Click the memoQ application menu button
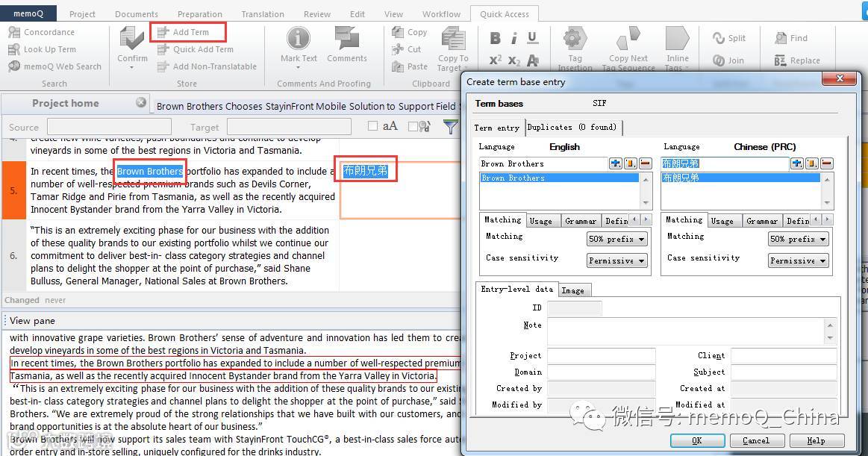The height and width of the screenshot is (456, 868). tap(28, 13)
